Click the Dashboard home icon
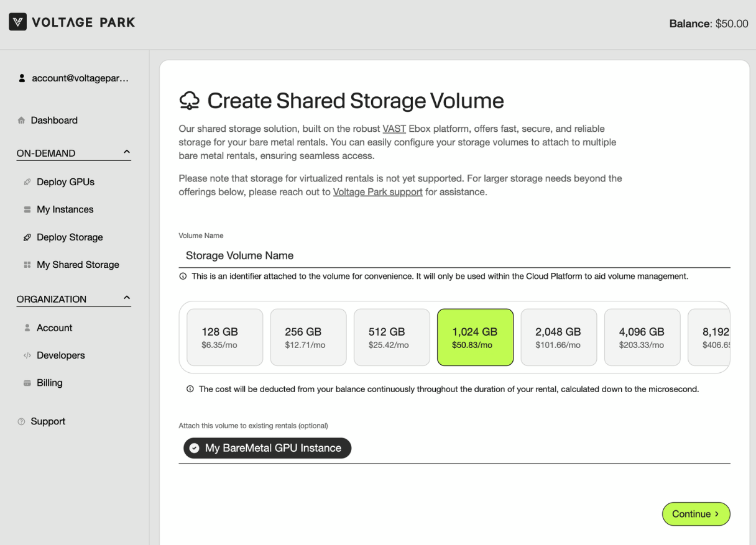 coord(22,121)
